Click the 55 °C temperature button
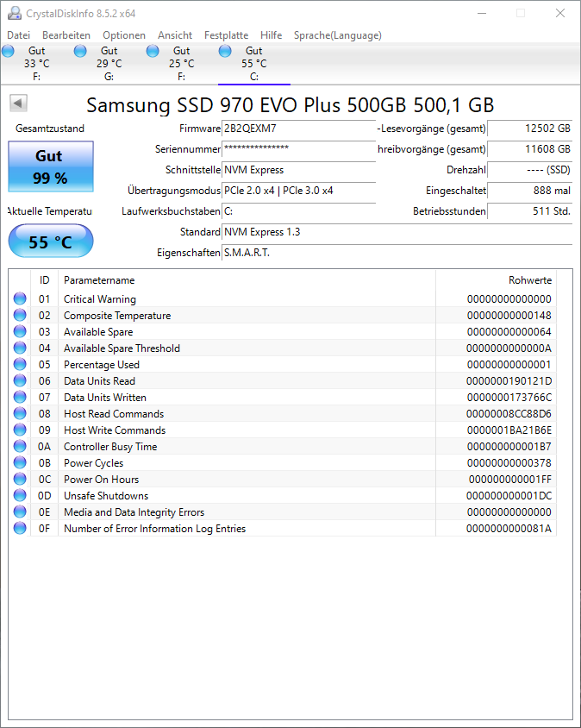The image size is (581, 728). tap(51, 241)
